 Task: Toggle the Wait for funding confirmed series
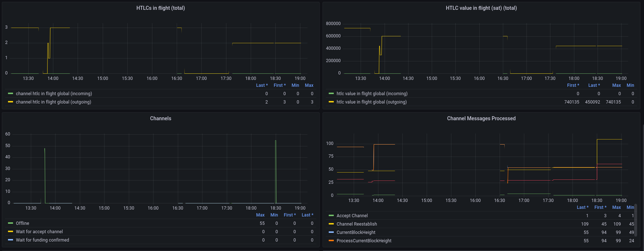point(42,240)
